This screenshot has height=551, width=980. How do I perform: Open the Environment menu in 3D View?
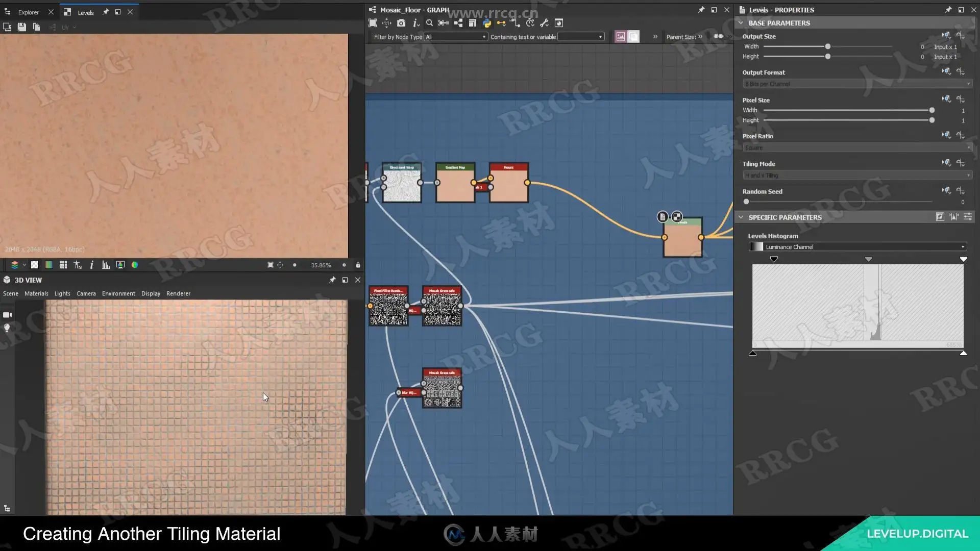[x=118, y=294]
